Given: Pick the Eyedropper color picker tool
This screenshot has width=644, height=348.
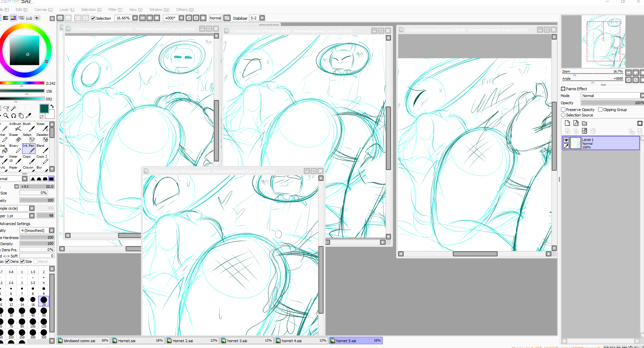Looking at the screenshot, I should click(29, 116).
